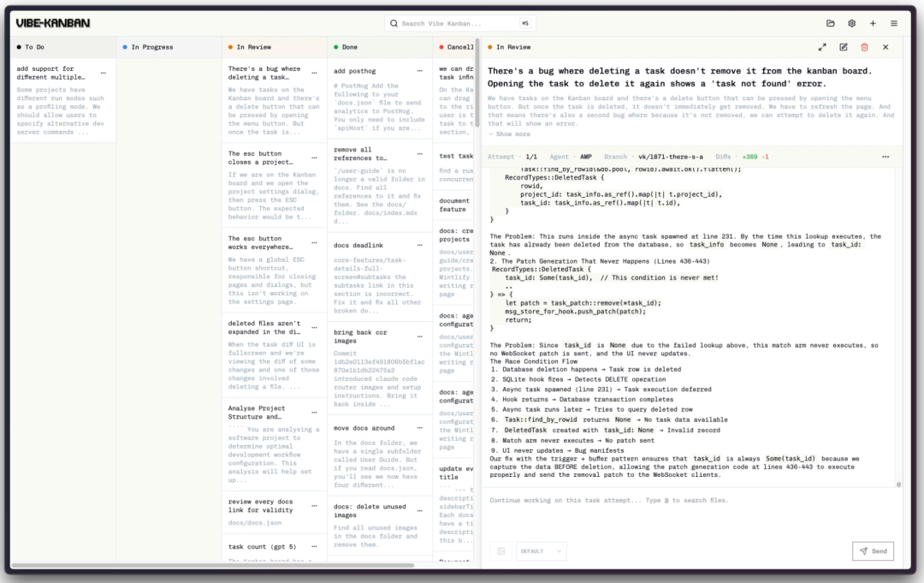Close the task details panel
Viewport: 924px width, 583px height.
click(x=885, y=47)
